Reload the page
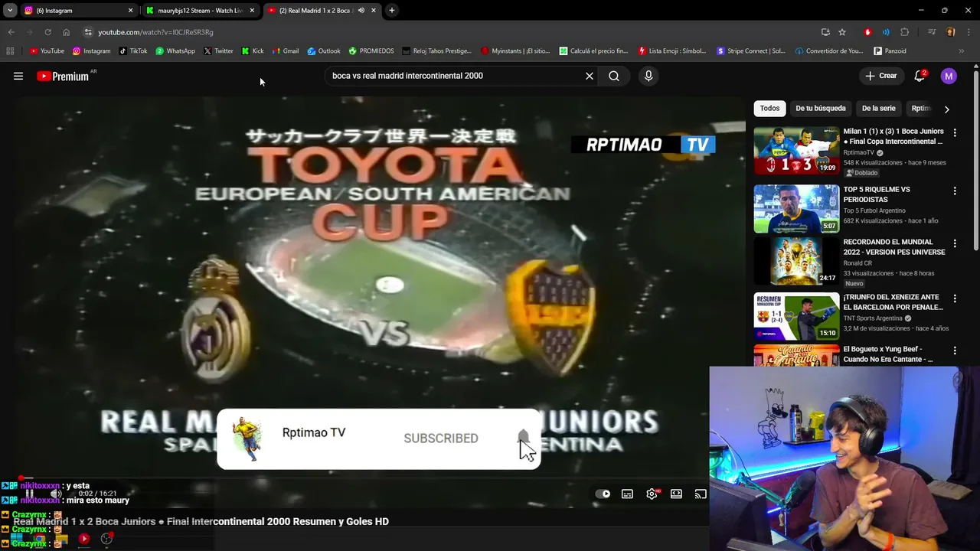Image resolution: width=980 pixels, height=551 pixels. pyautogui.click(x=47, y=32)
